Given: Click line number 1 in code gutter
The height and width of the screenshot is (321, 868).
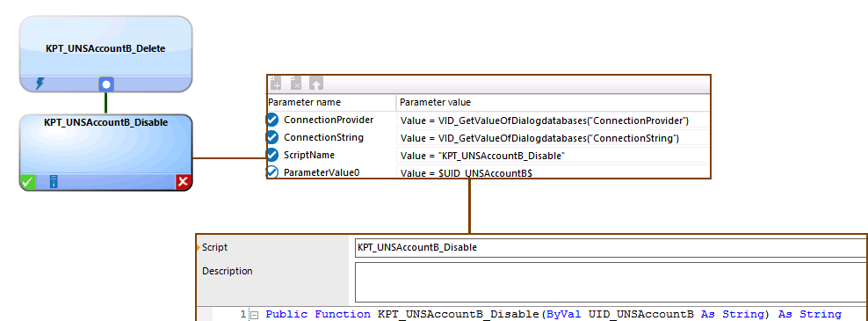Looking at the screenshot, I should pyautogui.click(x=243, y=314).
